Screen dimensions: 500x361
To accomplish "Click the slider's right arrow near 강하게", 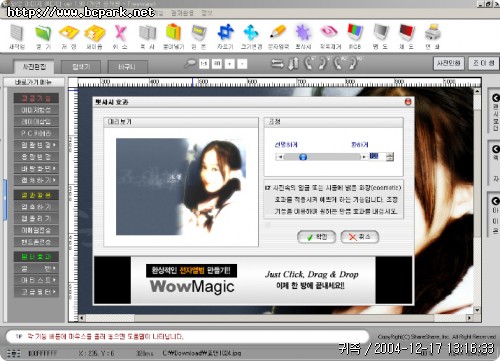I will pos(364,157).
